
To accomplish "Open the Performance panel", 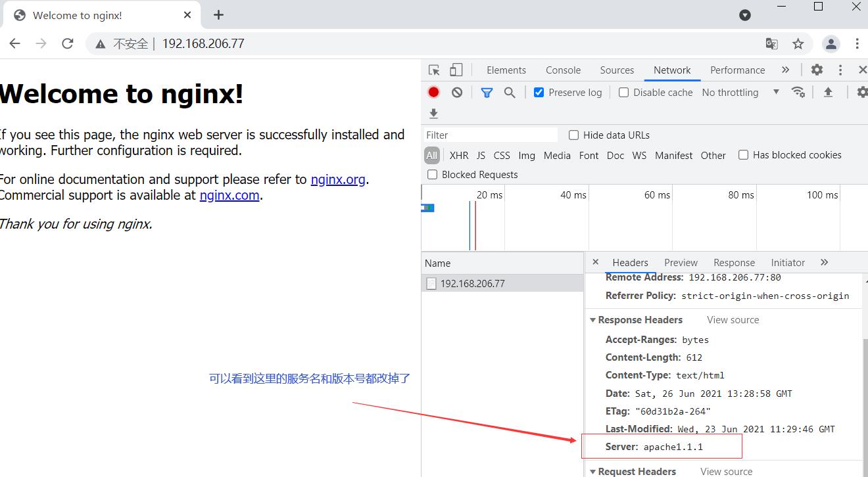I will click(737, 70).
